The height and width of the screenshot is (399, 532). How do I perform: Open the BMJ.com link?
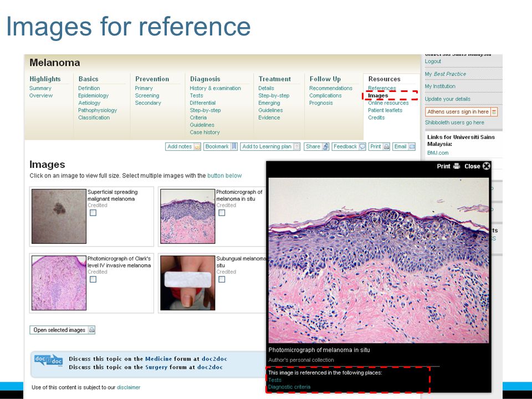click(438, 153)
